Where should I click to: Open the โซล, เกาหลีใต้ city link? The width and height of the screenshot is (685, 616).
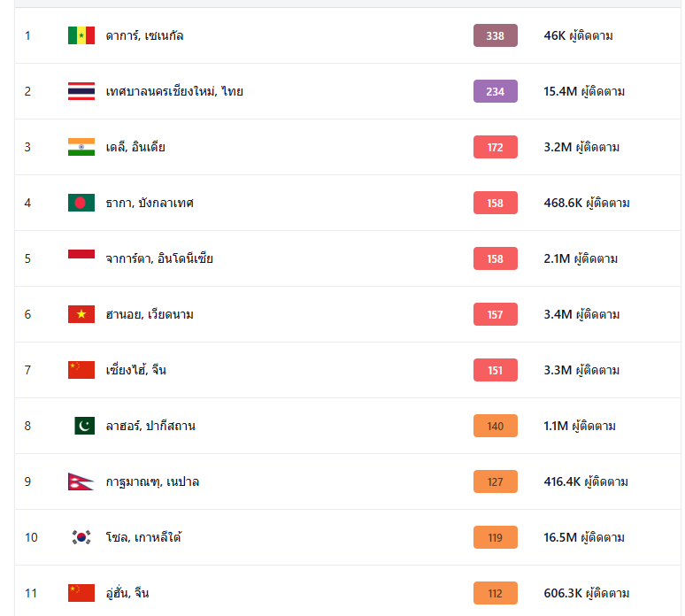142,537
